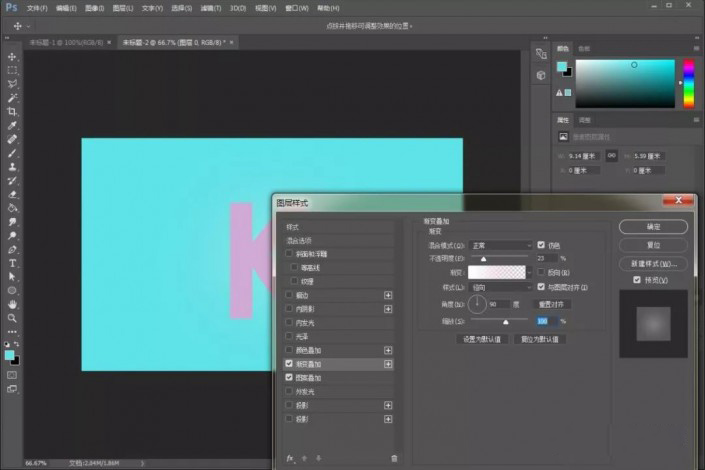Click the delete effect trash icon
Image resolution: width=705 pixels, height=470 pixels.
click(394, 458)
